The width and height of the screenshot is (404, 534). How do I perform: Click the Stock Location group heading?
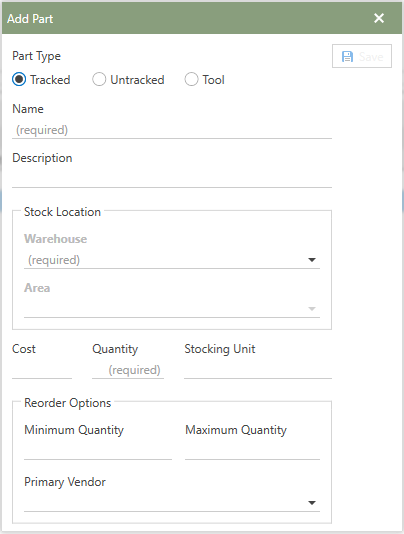(x=62, y=212)
